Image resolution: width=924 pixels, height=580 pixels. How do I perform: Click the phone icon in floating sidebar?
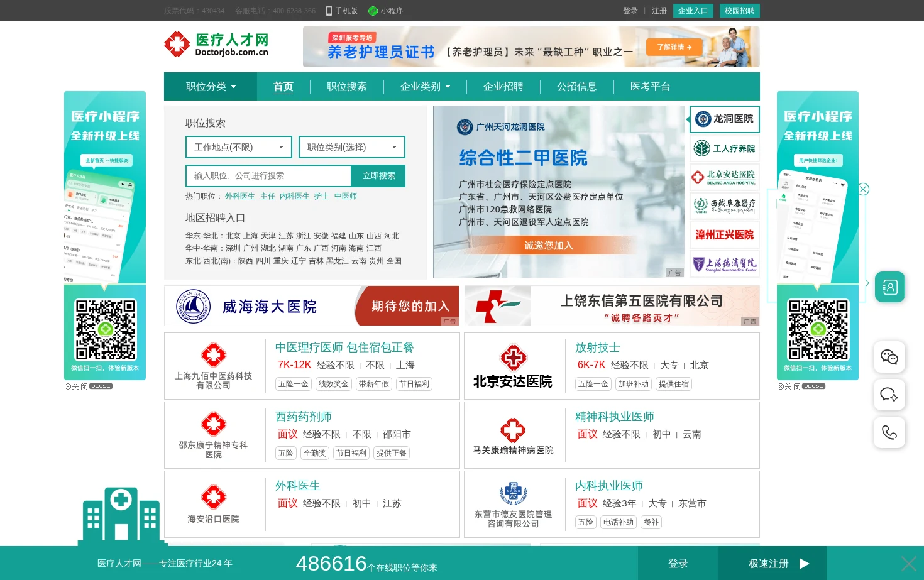tap(889, 432)
